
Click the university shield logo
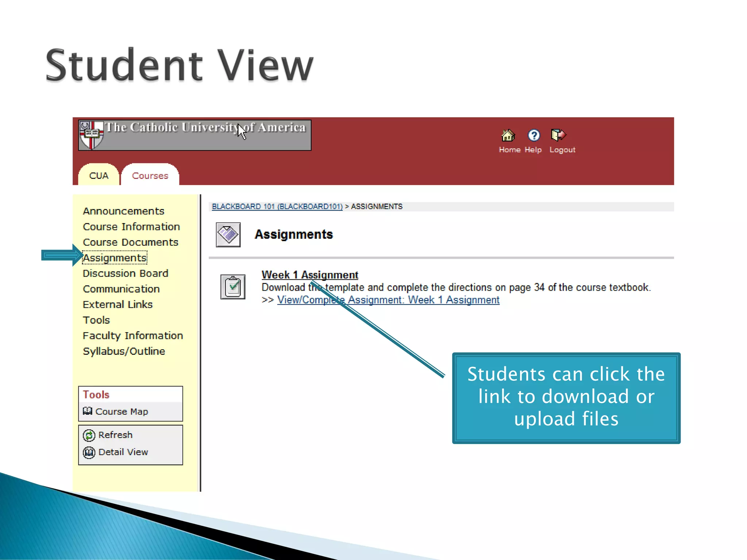coord(91,135)
